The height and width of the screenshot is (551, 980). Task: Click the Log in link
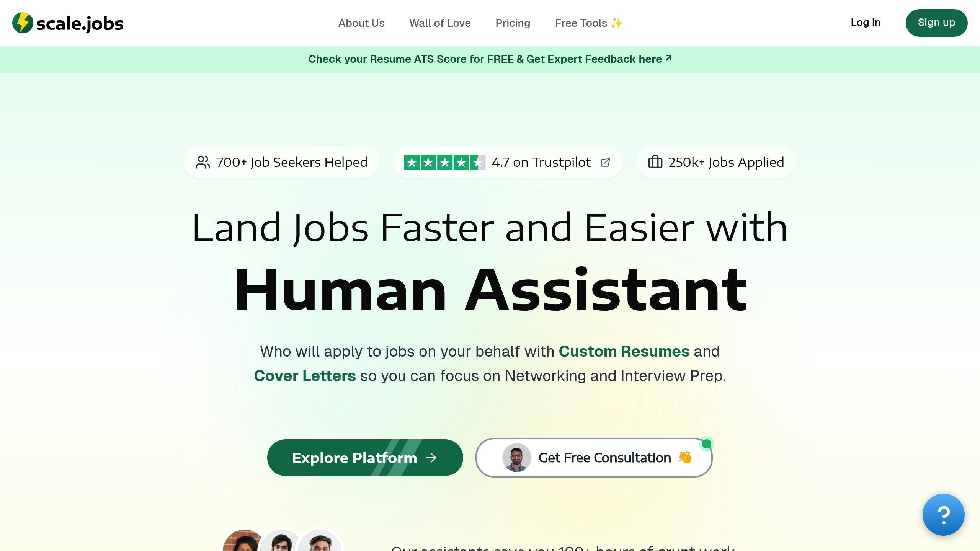click(x=866, y=22)
